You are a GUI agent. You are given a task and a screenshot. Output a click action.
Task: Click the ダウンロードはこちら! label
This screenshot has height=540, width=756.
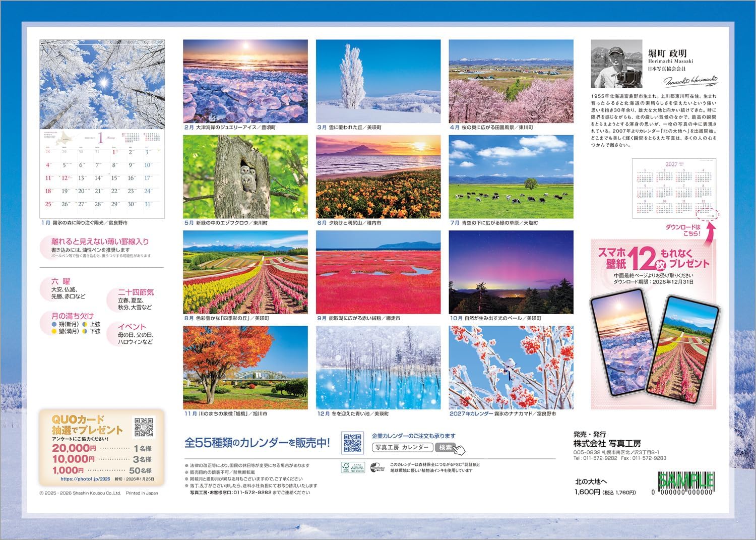pos(683,230)
